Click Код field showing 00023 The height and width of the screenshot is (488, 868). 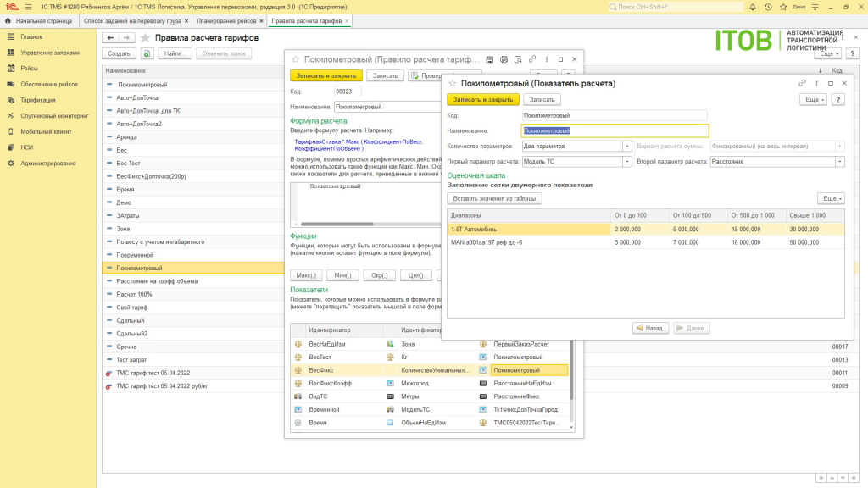coord(347,91)
